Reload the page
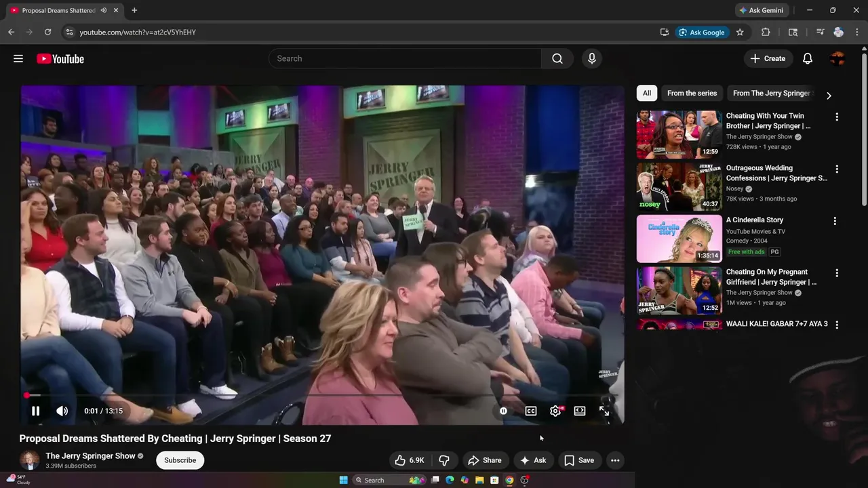Screen dimensions: 868x488 47,32
